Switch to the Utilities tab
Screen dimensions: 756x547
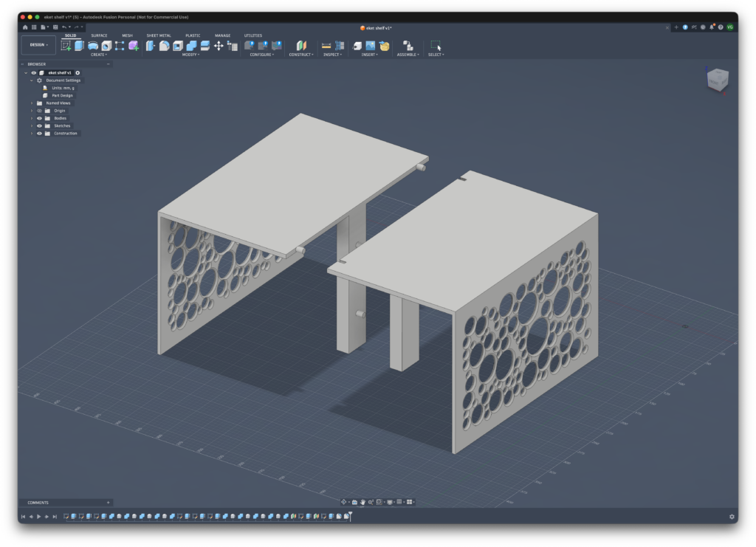(x=253, y=35)
